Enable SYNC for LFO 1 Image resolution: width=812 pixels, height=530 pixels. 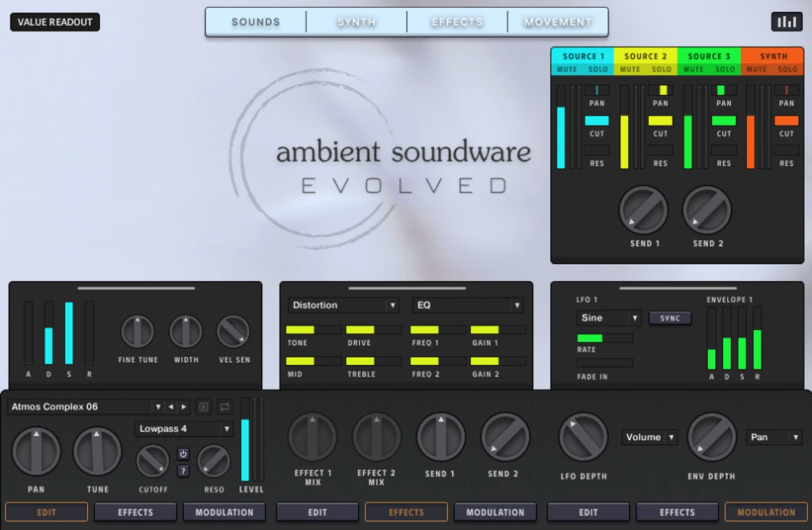[x=670, y=318]
